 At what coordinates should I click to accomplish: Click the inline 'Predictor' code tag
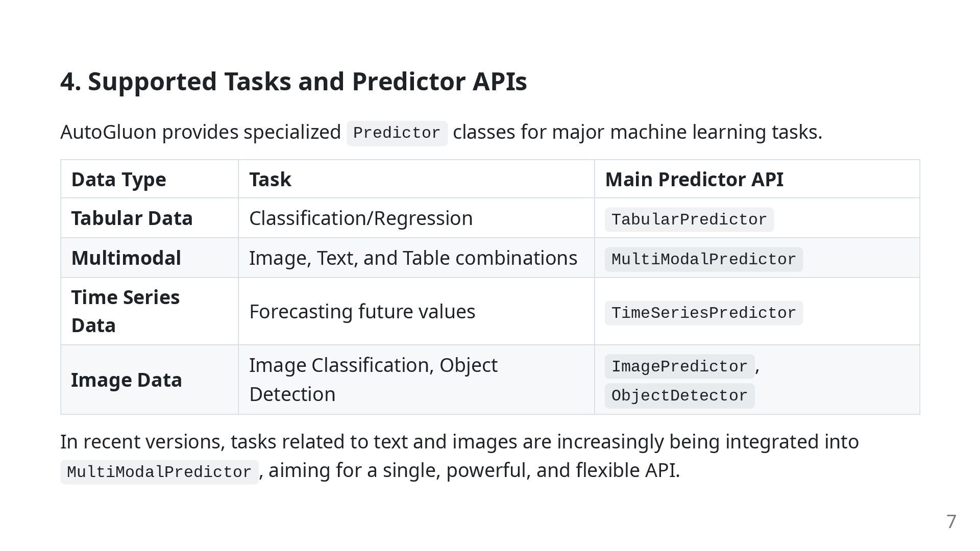[x=397, y=133]
